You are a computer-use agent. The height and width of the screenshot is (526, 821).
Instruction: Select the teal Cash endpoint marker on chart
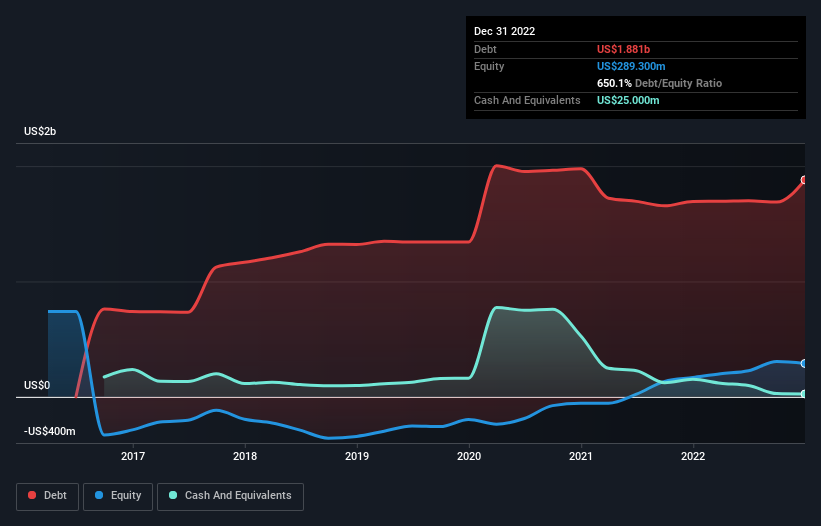click(x=804, y=394)
